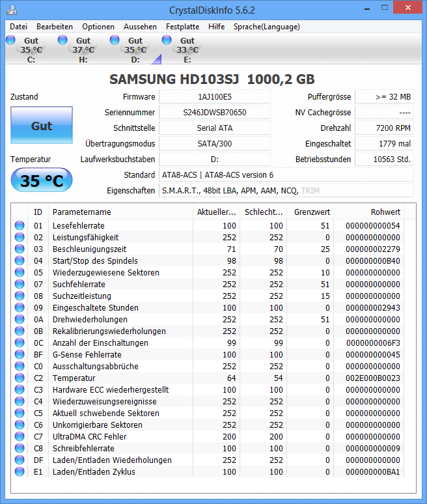Click status orb for Drehwiederholungen row
The height and width of the screenshot is (504, 427).
pyautogui.click(x=20, y=319)
